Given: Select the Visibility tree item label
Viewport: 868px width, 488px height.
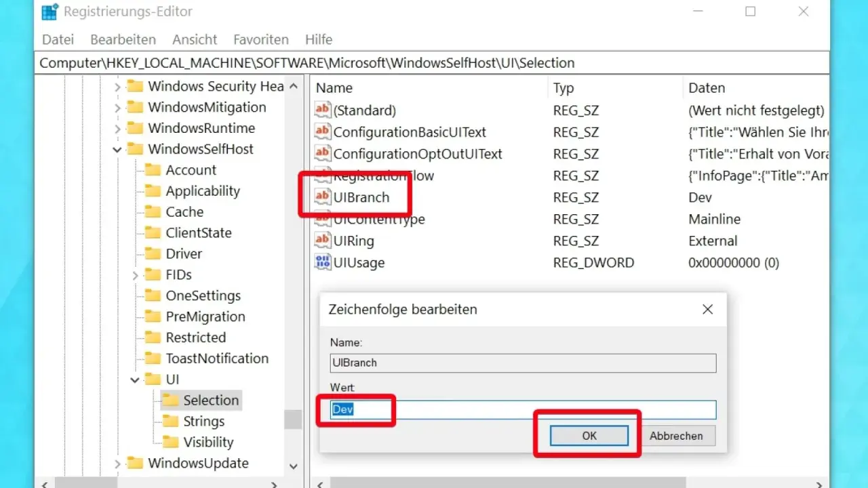Looking at the screenshot, I should pyautogui.click(x=208, y=443).
